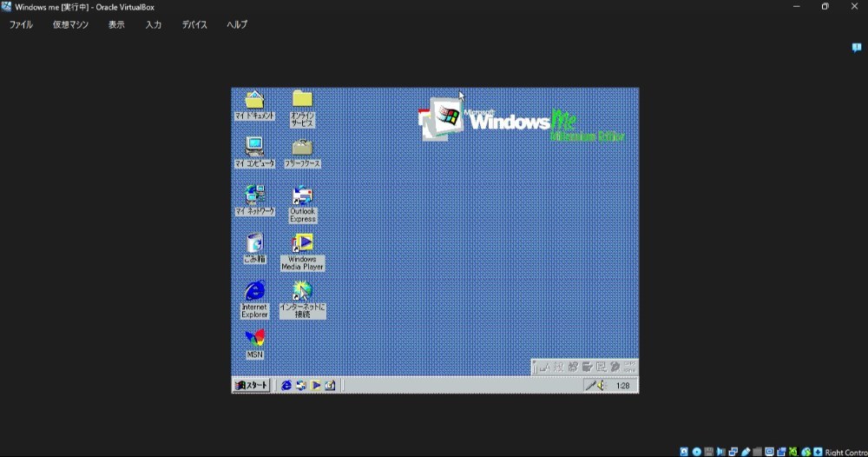Select the ごみ箱 recycle bin icon

point(254,248)
